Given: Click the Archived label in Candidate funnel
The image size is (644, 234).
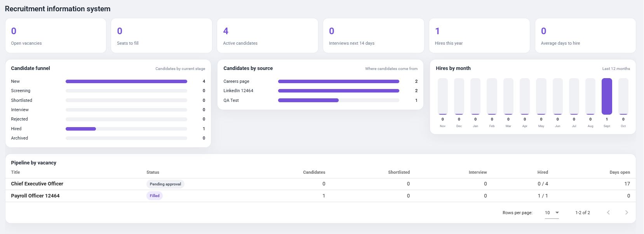Looking at the screenshot, I should (x=19, y=138).
